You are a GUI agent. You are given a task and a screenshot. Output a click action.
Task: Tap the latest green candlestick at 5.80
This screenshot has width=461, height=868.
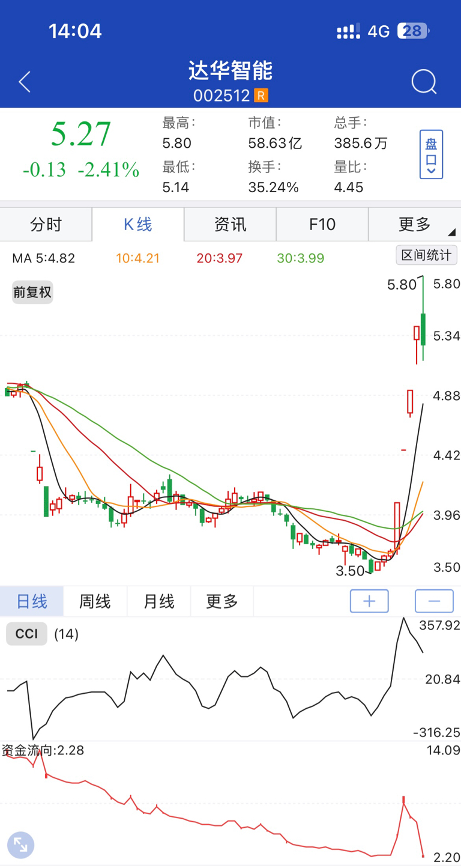point(423,329)
